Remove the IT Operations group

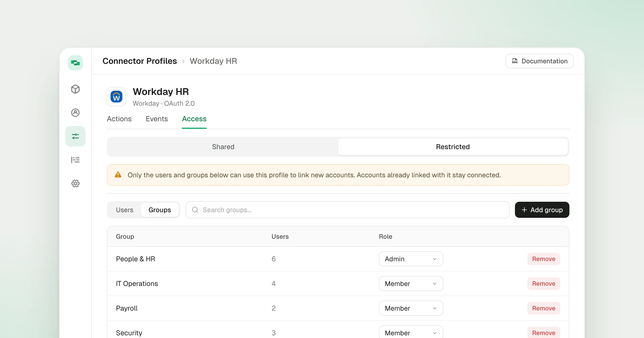click(x=544, y=284)
